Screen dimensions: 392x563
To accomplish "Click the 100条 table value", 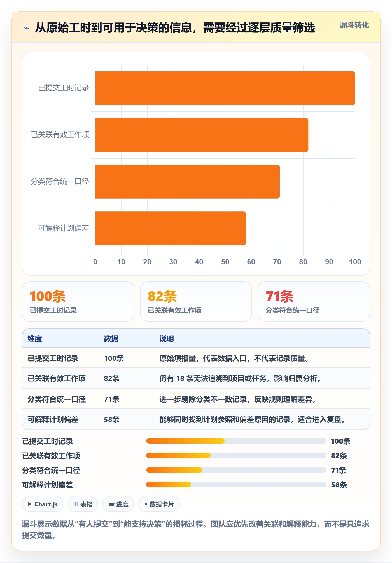I will [114, 358].
